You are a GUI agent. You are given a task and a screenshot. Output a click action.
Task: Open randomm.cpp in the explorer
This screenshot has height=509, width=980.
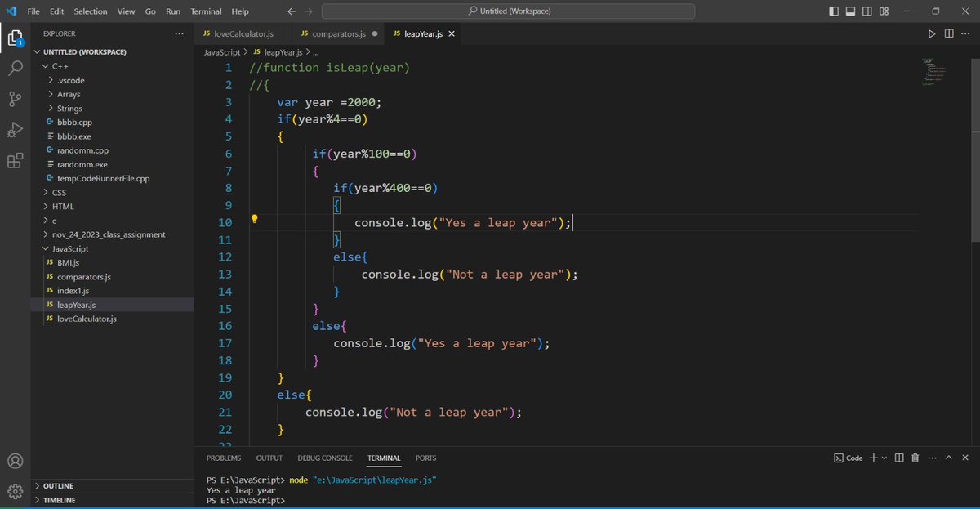point(113,150)
